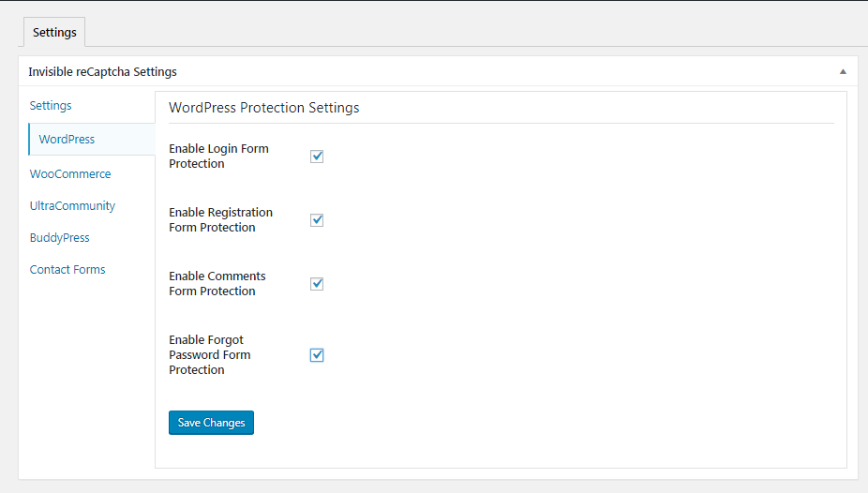Image resolution: width=868 pixels, height=493 pixels.
Task: Click the Invisible reCaptcha Settings panel title
Action: 102,71
